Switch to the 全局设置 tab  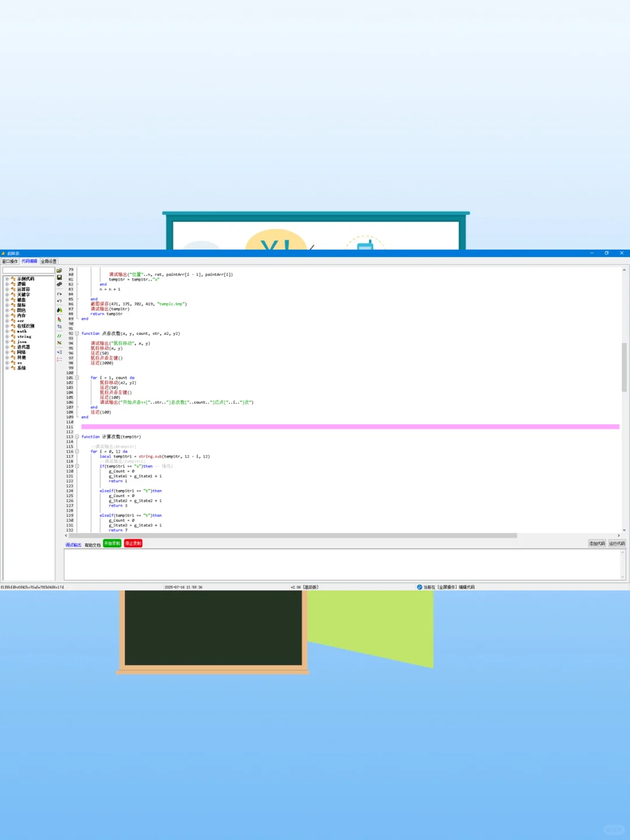coord(48,261)
